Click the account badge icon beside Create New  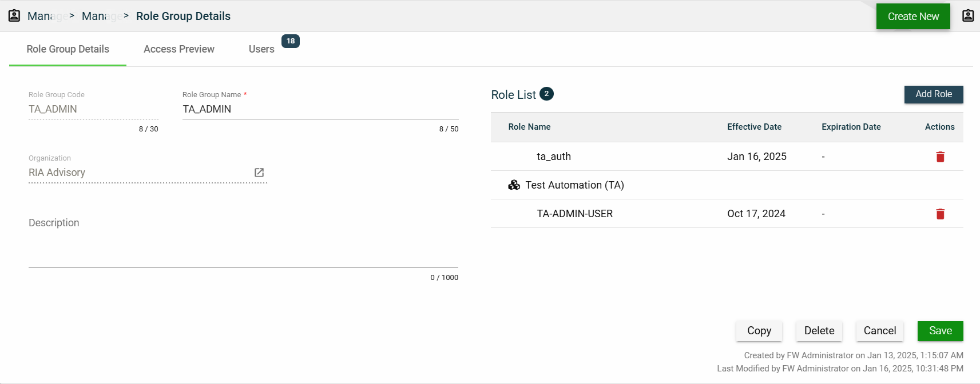967,16
